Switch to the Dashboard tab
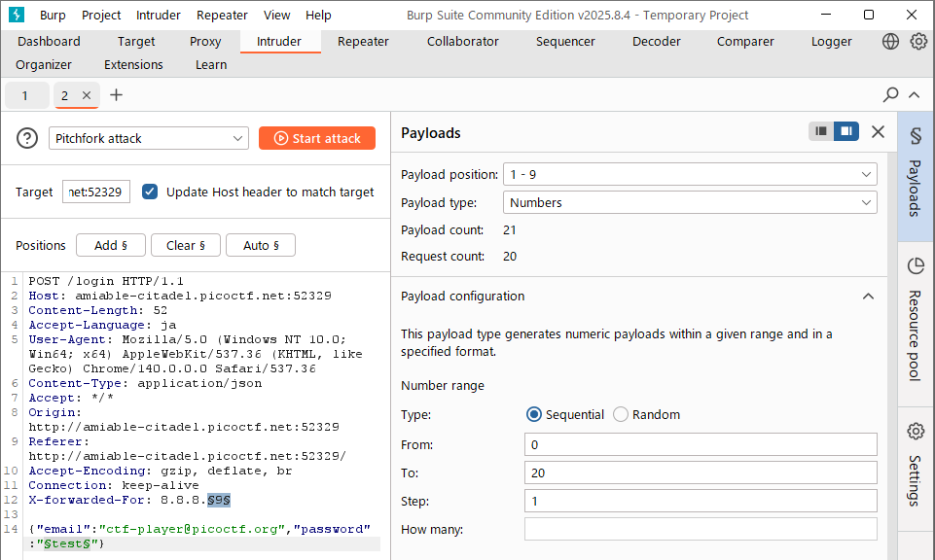Screen dimensions: 935x560 [49, 41]
